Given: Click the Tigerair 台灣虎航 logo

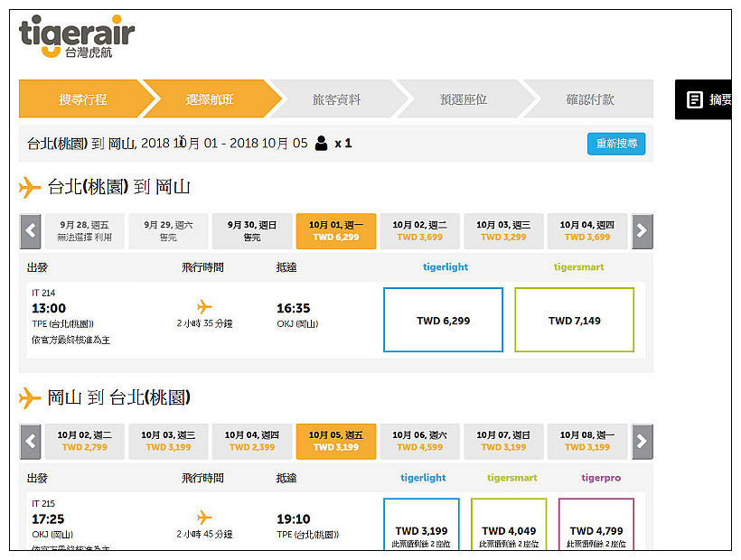Looking at the screenshot, I should coord(75,38).
